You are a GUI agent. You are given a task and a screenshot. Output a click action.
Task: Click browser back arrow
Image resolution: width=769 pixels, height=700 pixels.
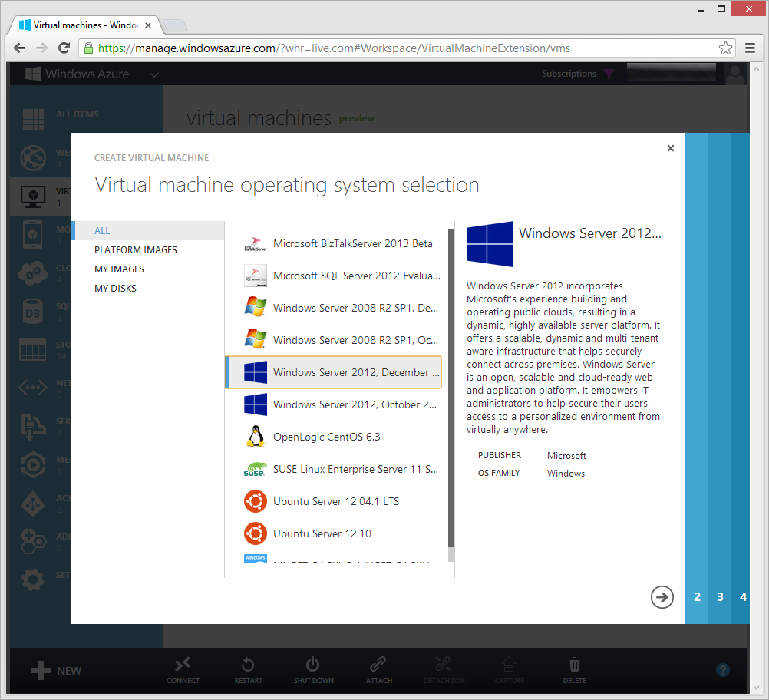coord(20,48)
